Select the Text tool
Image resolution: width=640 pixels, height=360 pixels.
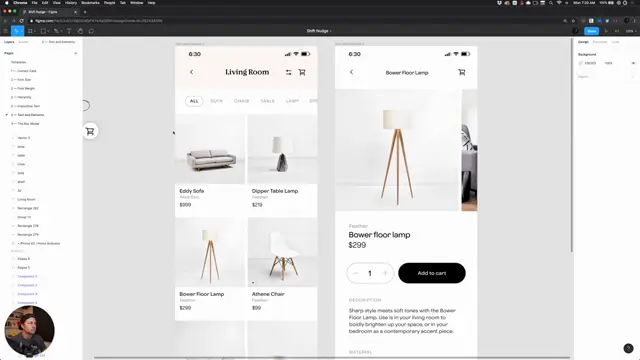click(x=69, y=31)
